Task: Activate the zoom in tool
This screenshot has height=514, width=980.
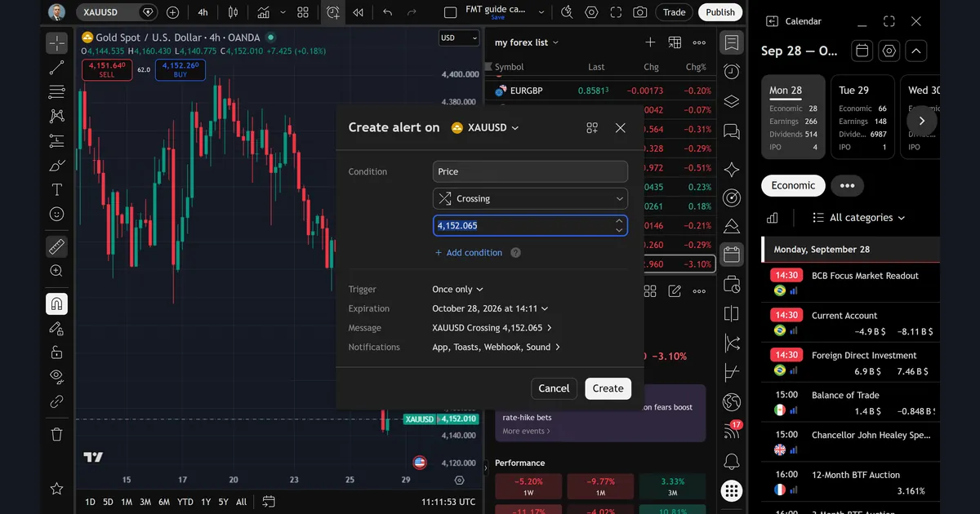Action: (56, 271)
